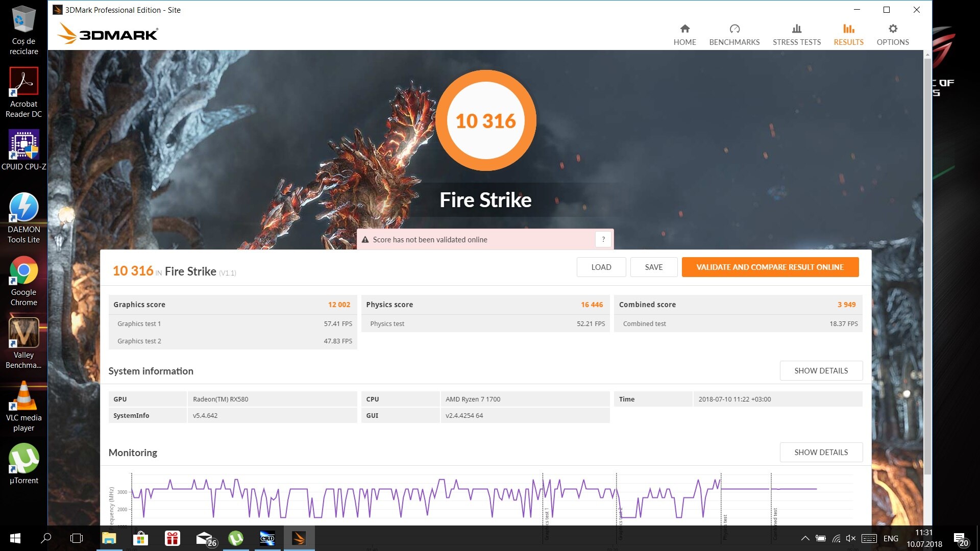Viewport: 980px width, 551px height.
Task: Click the 10 316 score circle
Action: (x=485, y=120)
